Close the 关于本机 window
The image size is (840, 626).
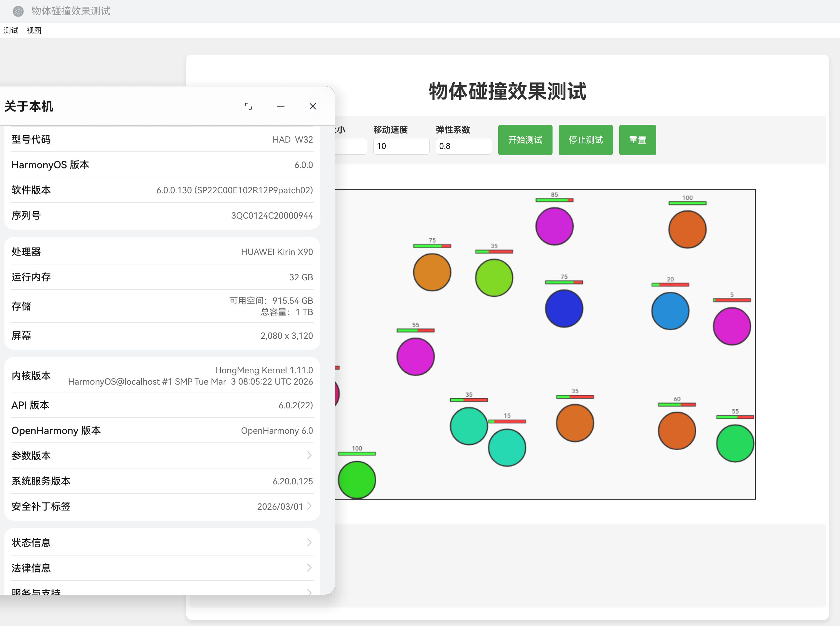[313, 107]
